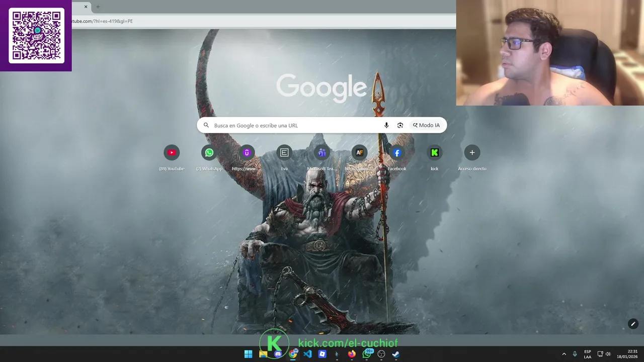Activate the Modo IA button

tap(426, 125)
